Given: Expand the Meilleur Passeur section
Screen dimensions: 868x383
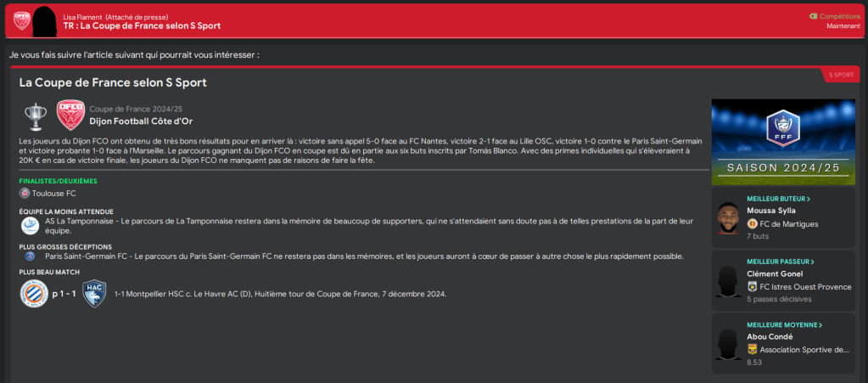Looking at the screenshot, I should coord(779,262).
